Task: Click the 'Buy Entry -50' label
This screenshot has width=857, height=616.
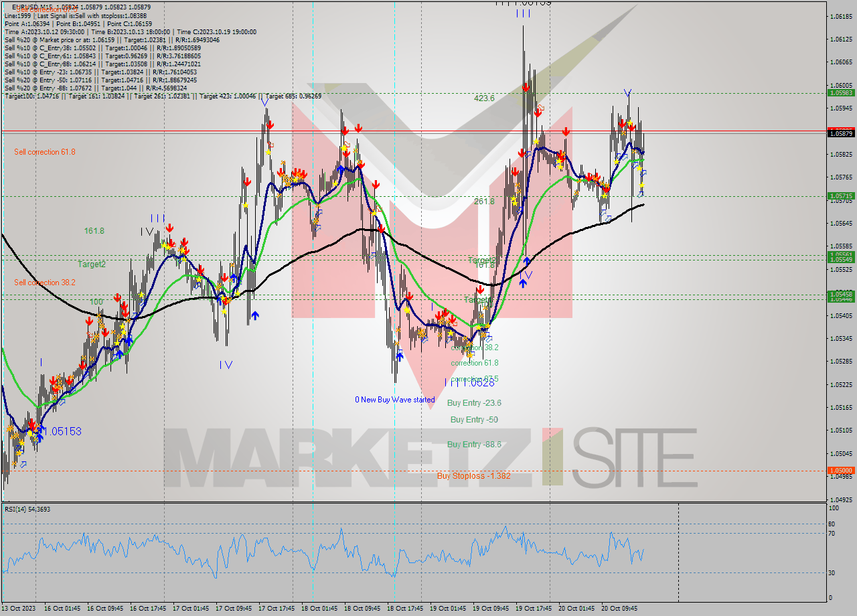Action: click(474, 420)
